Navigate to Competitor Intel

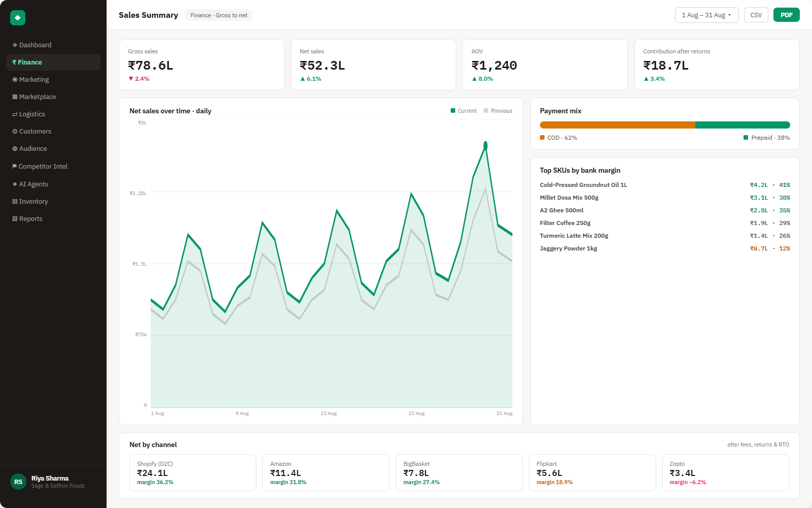pos(53,167)
